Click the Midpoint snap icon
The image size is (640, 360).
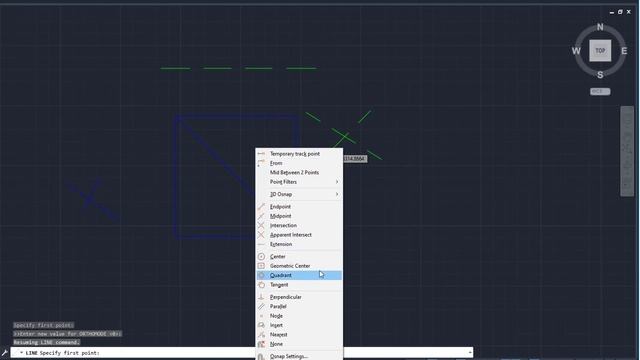(x=261, y=216)
